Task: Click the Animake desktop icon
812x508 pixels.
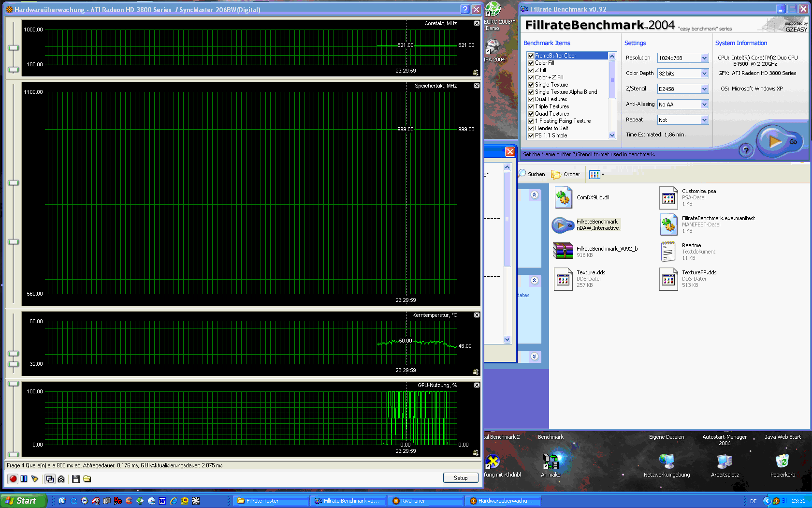Action: click(551, 462)
